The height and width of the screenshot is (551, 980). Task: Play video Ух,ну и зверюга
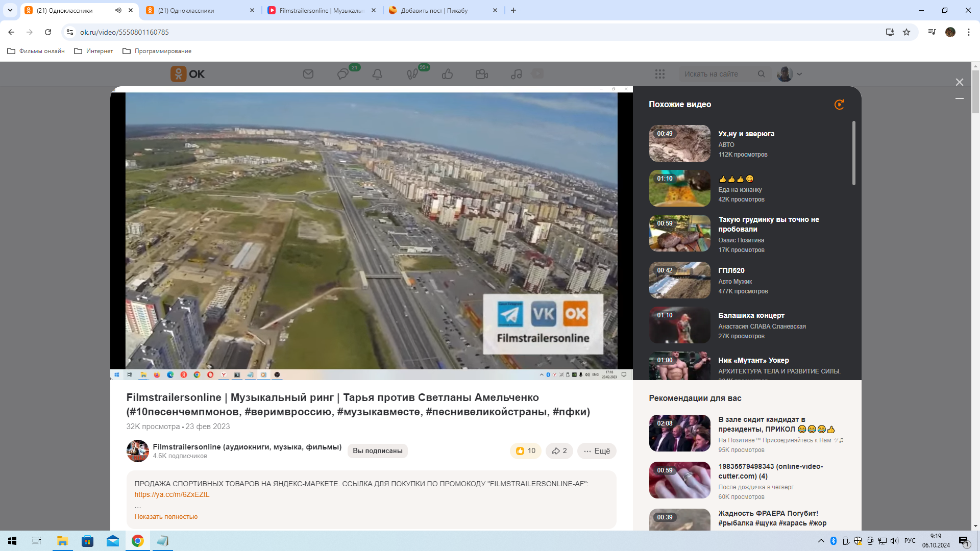679,143
